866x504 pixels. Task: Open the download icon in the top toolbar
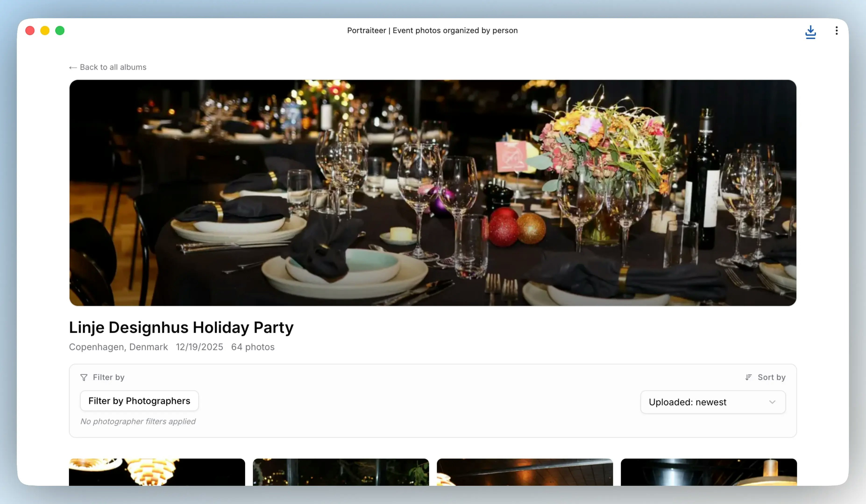point(810,32)
